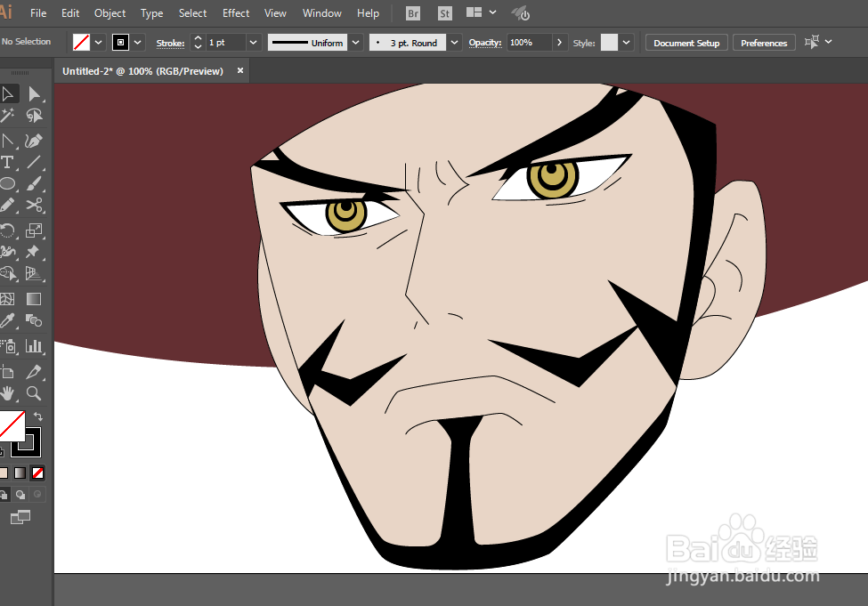Screen dimensions: 868x606
Task: Launch Adobe Bridge from Br icon
Action: (413, 13)
